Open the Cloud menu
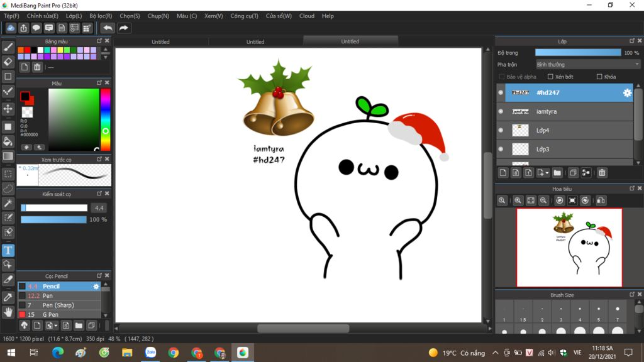 [307, 16]
